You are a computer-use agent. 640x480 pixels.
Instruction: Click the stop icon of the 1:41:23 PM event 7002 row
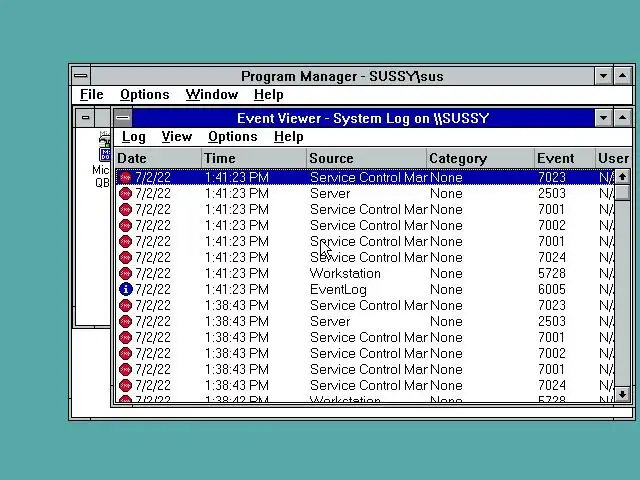pyautogui.click(x=125, y=225)
